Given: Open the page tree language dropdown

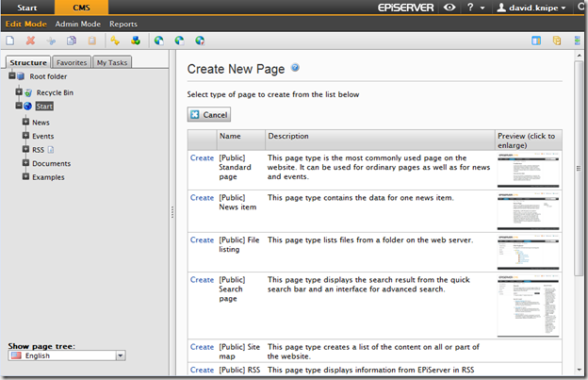Looking at the screenshot, I should [x=121, y=355].
